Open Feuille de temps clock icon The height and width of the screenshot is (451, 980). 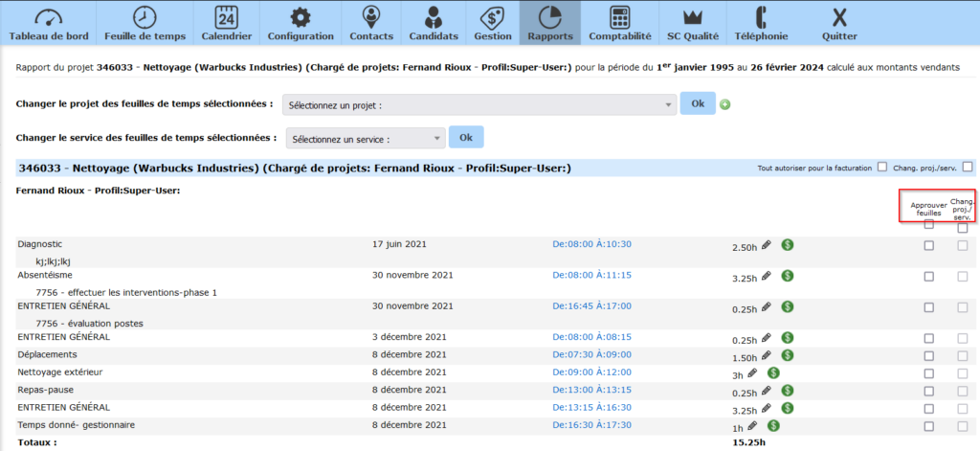pos(145,17)
